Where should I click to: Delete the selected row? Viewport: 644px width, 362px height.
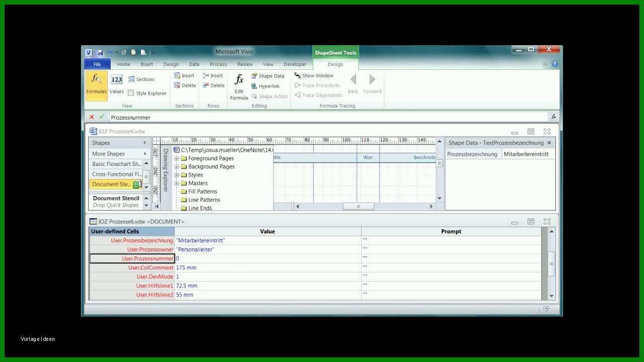[x=213, y=85]
